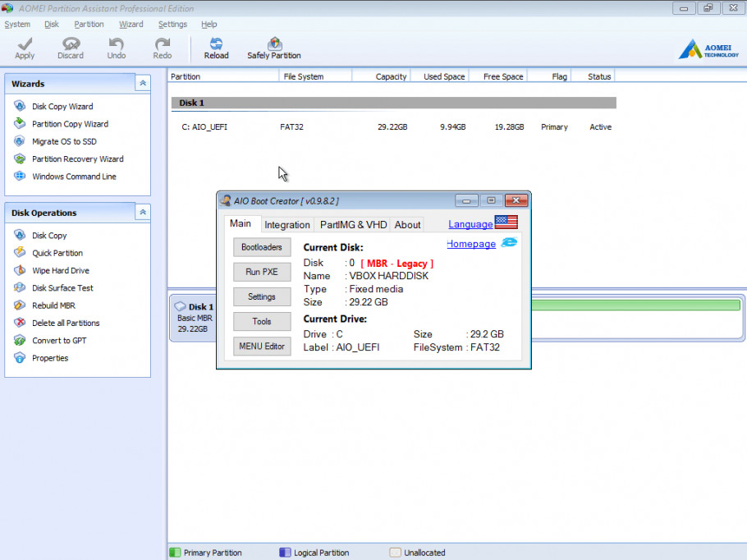This screenshot has height=560, width=747.
Task: Select the C: AIO_UEFI partition row
Action: click(x=393, y=126)
